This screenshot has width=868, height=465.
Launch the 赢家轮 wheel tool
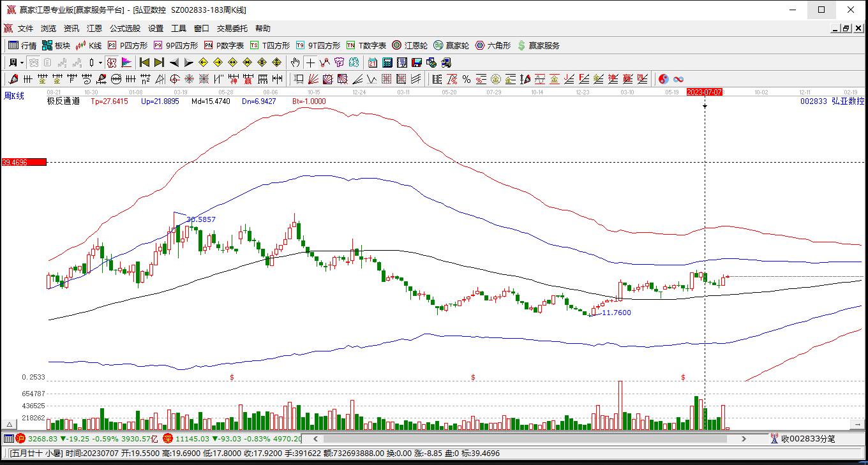coord(451,45)
